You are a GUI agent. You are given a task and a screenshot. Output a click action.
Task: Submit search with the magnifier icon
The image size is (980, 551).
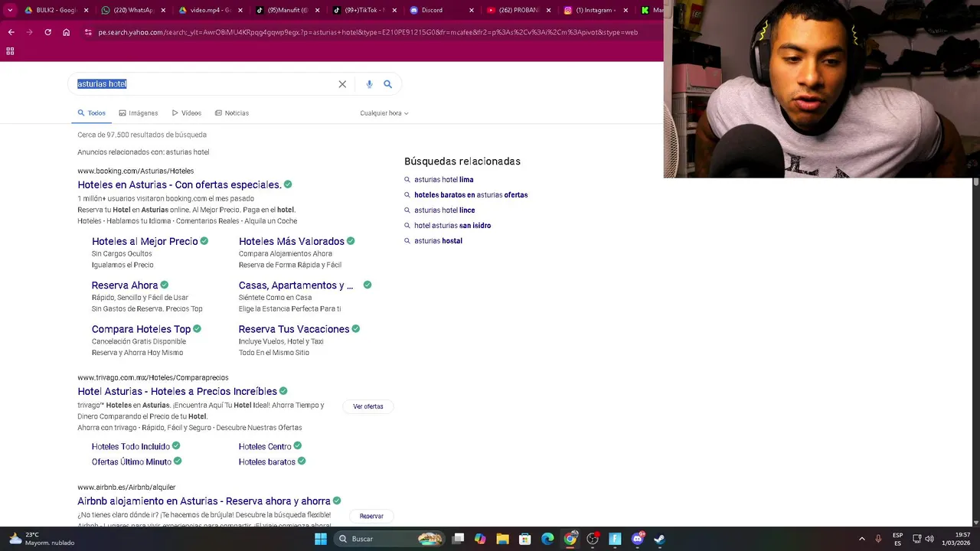387,84
